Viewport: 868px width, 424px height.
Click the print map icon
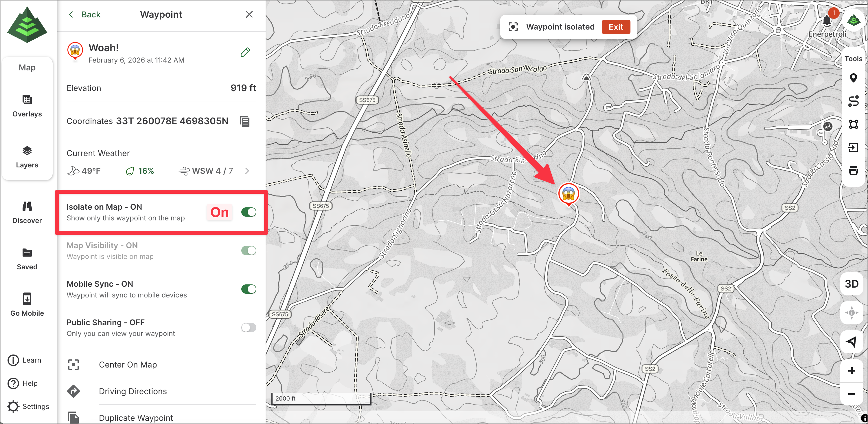click(853, 170)
